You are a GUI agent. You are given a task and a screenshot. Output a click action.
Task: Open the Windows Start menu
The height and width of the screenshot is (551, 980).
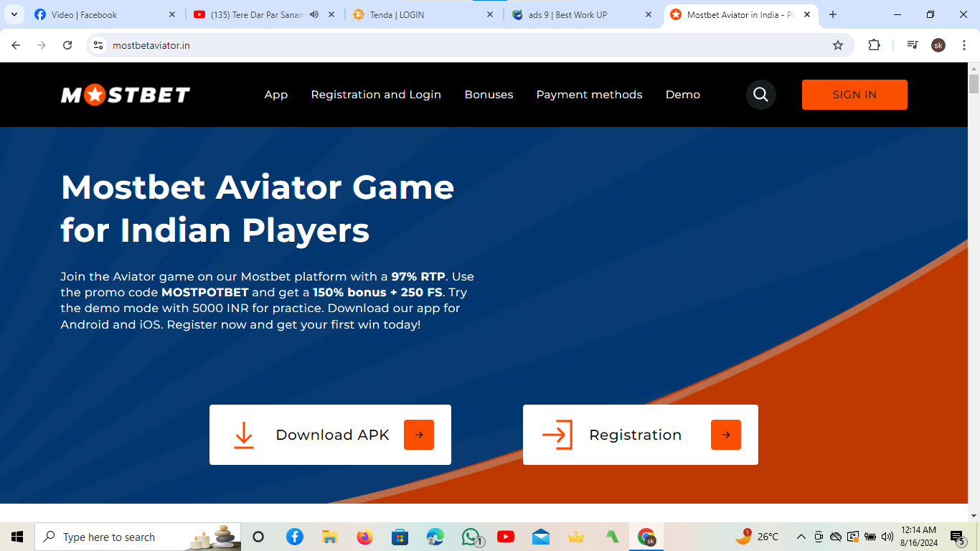[x=17, y=537]
